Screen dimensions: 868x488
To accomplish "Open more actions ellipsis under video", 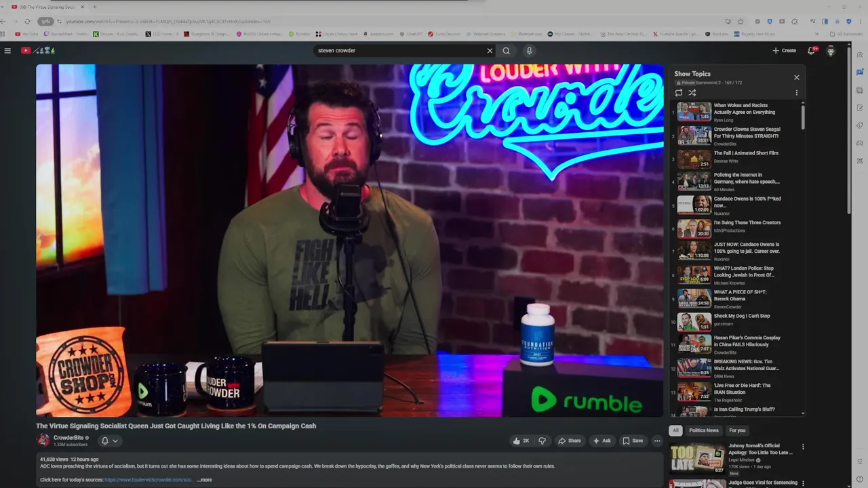I will (656, 441).
